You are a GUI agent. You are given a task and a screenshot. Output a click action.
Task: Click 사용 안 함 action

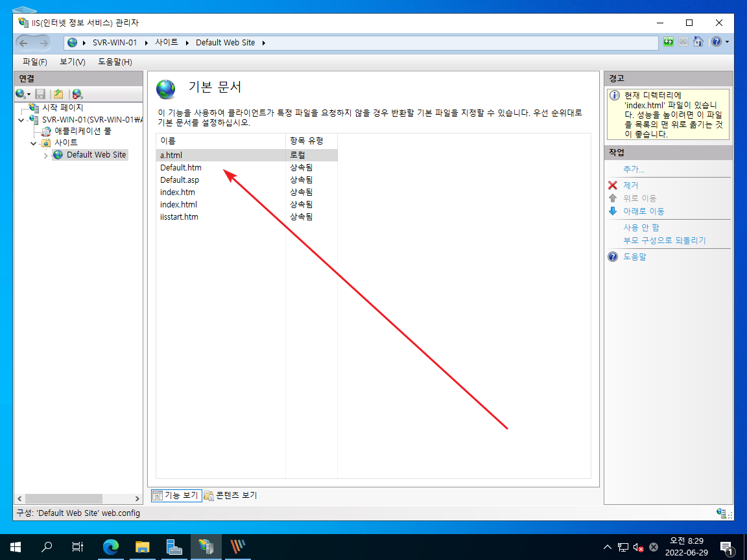641,227
